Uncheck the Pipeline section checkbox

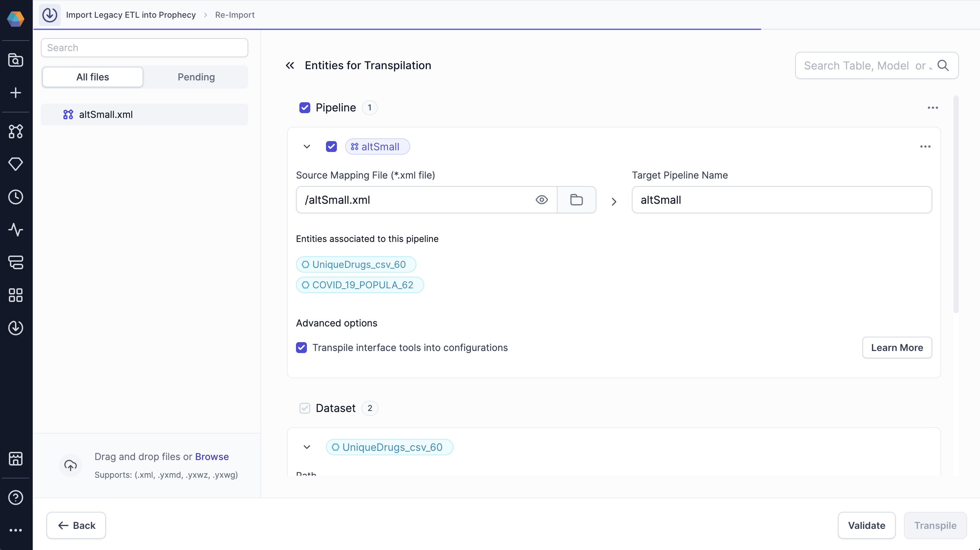(305, 108)
